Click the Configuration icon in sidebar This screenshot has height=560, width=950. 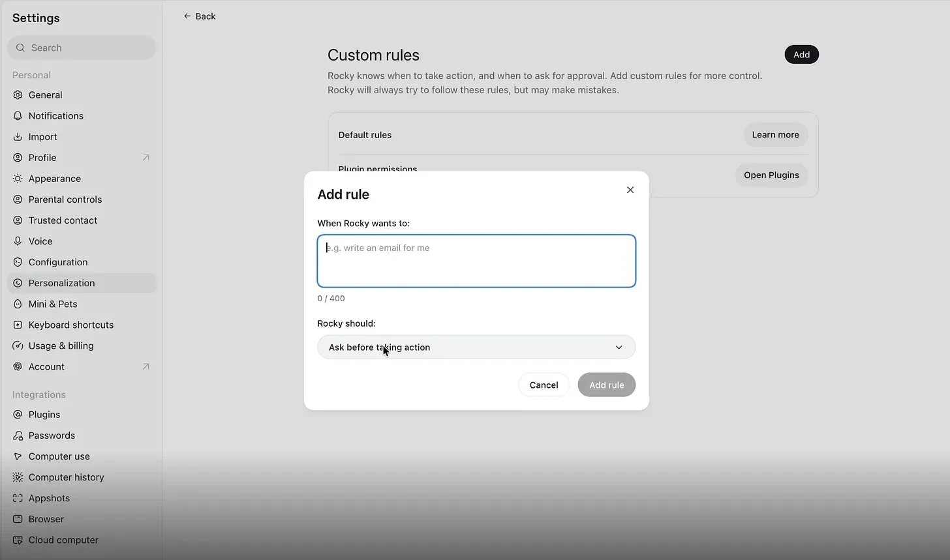point(18,262)
